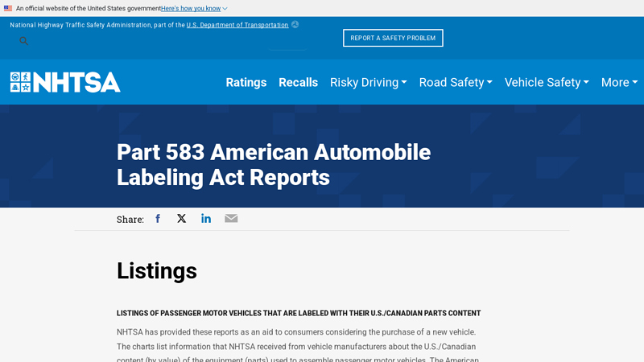Click icon beside Department of Transportation link
This screenshot has height=362, width=644.
point(295,25)
